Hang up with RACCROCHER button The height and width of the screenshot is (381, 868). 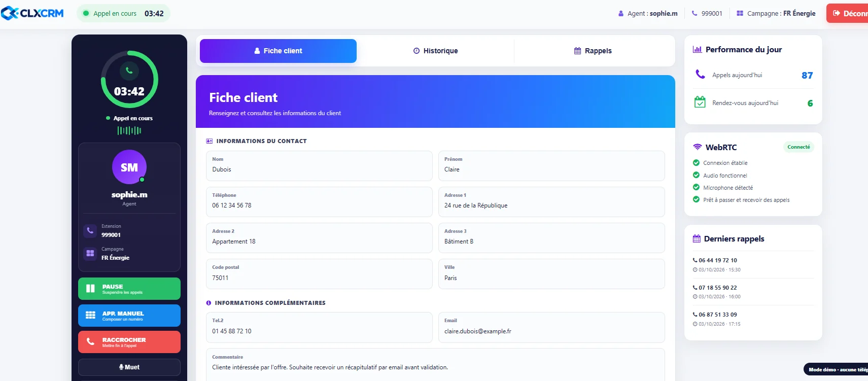(129, 342)
